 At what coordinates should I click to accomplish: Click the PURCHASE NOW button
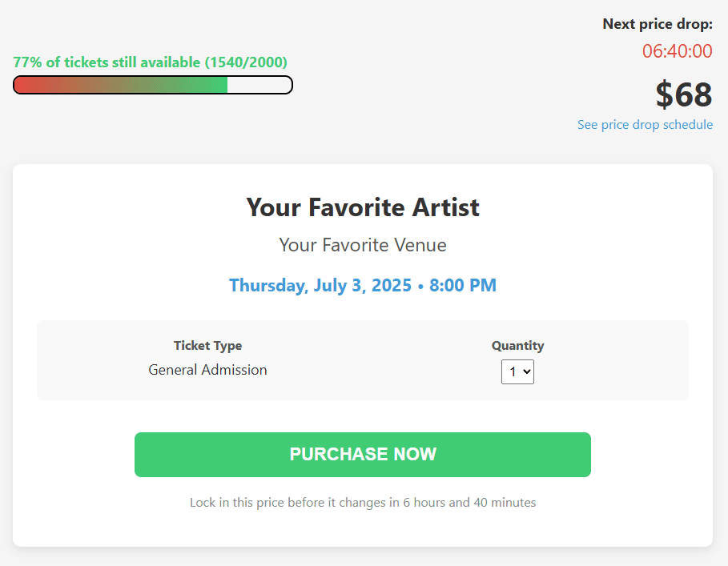(362, 455)
